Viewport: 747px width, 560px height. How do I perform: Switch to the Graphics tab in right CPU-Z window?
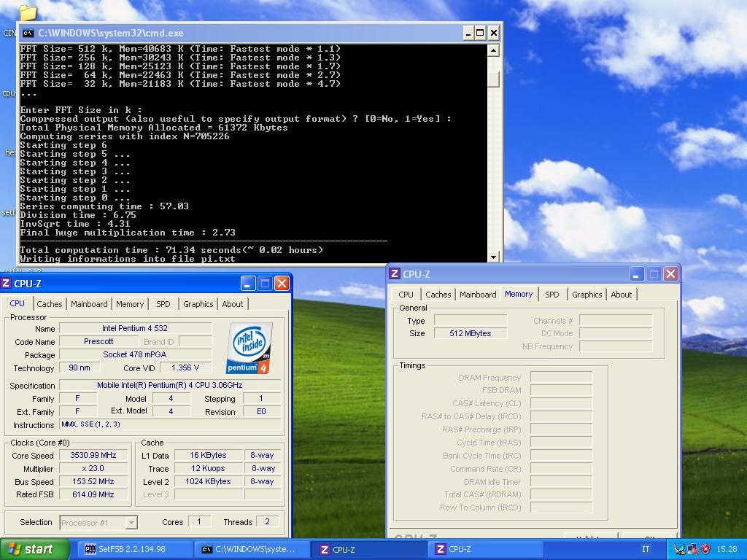[x=587, y=295]
